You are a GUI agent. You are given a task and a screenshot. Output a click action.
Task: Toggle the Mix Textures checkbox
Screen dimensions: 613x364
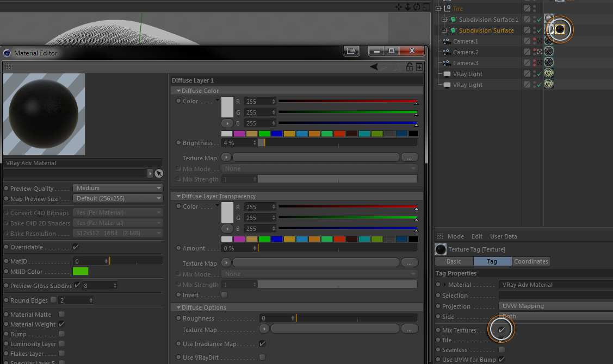click(x=501, y=330)
